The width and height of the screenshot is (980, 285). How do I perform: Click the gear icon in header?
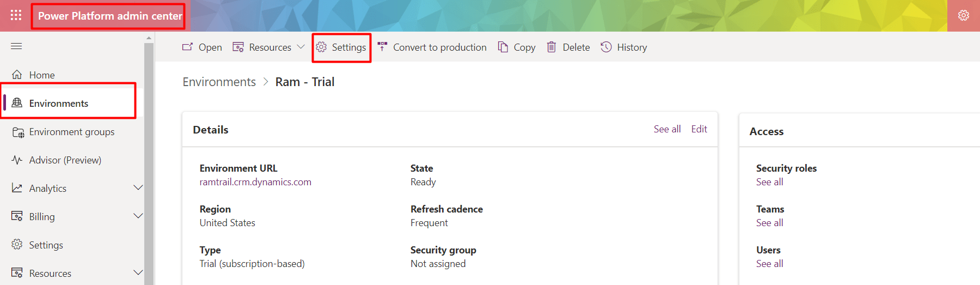click(964, 15)
